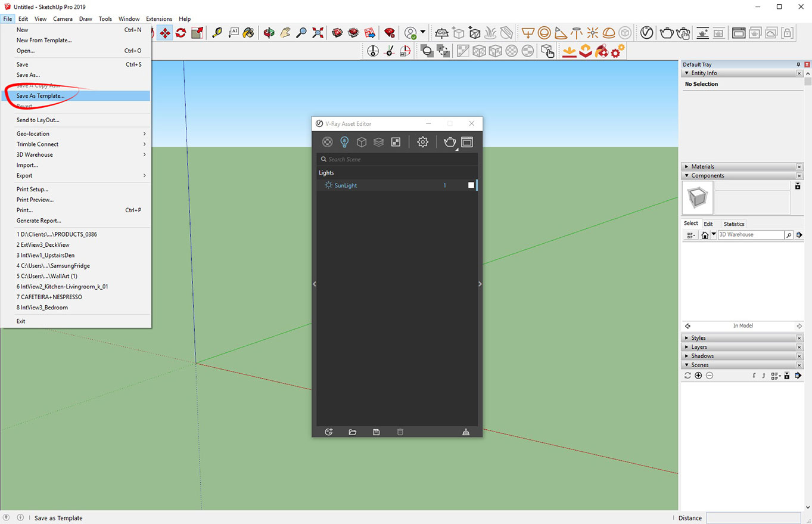Show frame buffer from Asset Editor
Image resolution: width=812 pixels, height=524 pixels.
(467, 142)
